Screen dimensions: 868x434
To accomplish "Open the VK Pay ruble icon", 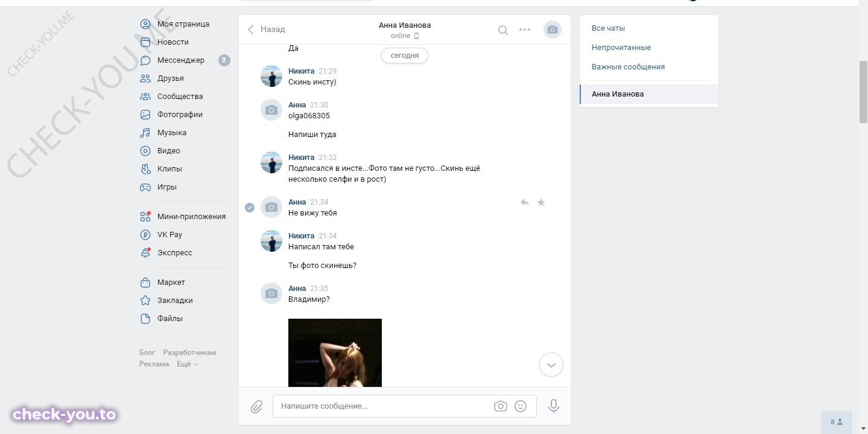I will point(145,235).
